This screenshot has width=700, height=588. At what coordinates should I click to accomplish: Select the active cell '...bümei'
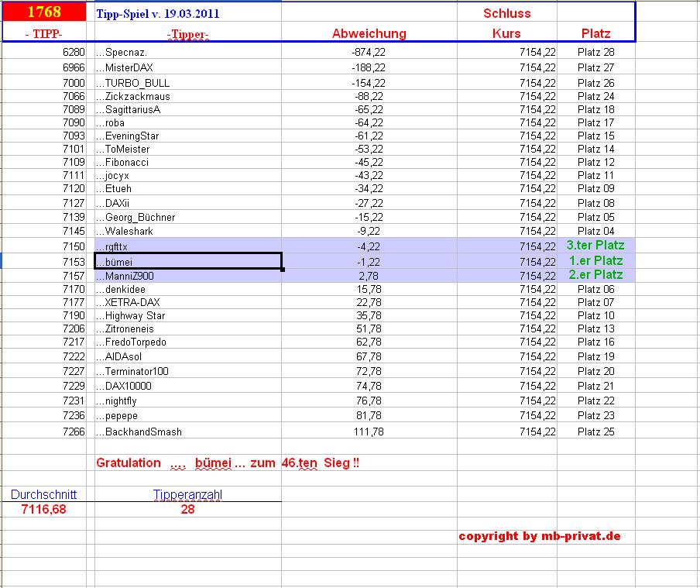click(x=188, y=261)
